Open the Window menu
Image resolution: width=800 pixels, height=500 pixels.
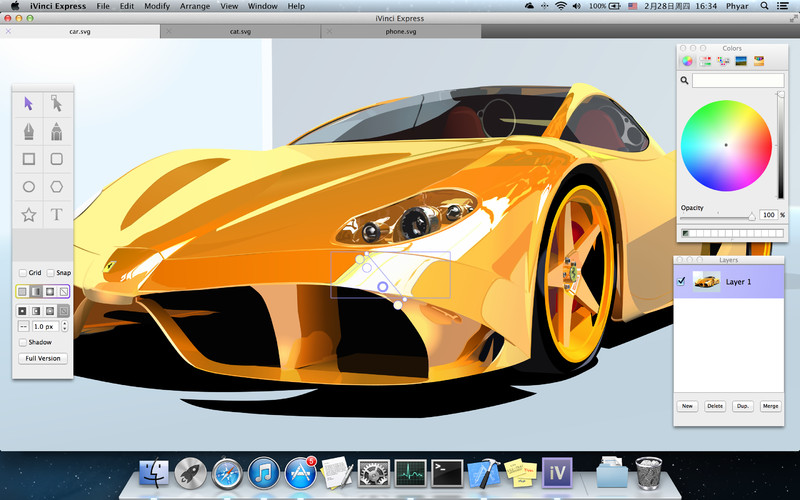[263, 6]
